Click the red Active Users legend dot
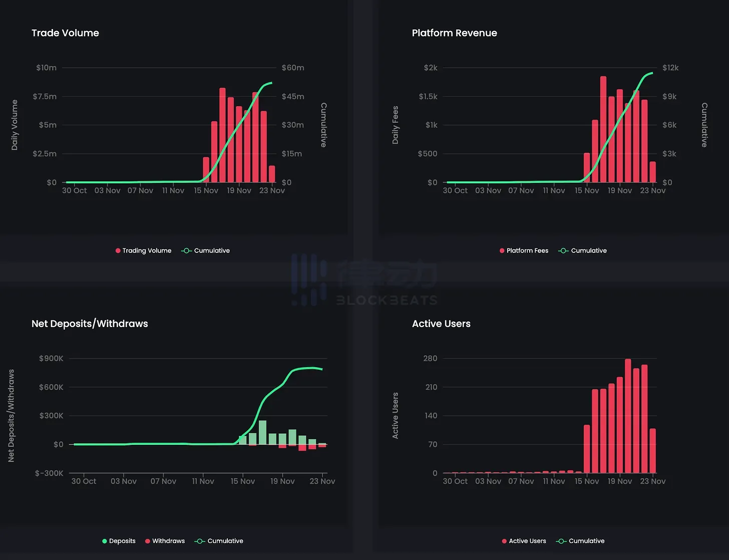729x560 pixels. (x=504, y=541)
